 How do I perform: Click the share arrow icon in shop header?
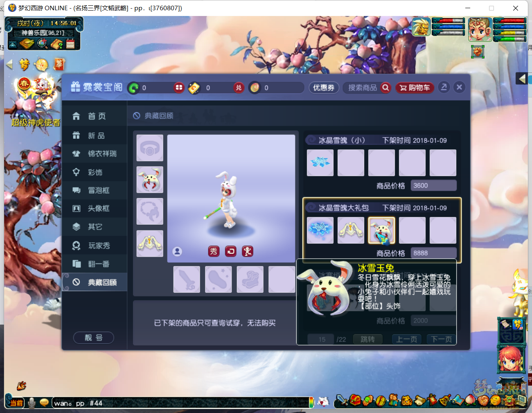tap(444, 87)
